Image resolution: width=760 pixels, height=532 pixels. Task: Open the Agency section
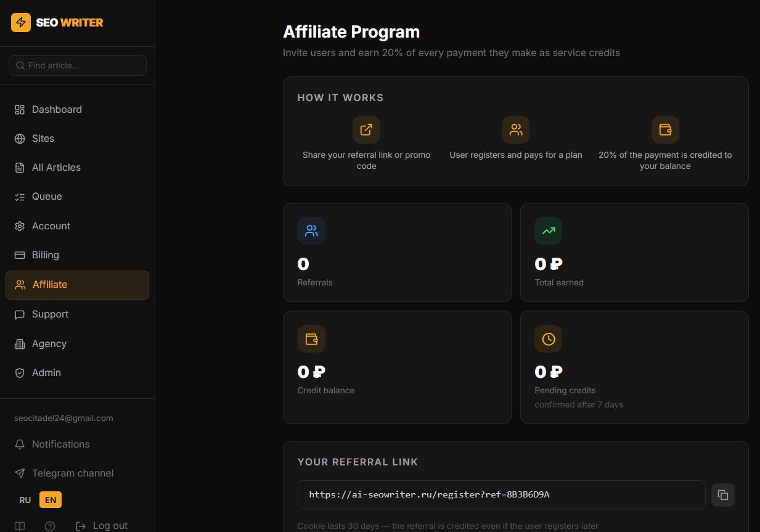point(77,343)
